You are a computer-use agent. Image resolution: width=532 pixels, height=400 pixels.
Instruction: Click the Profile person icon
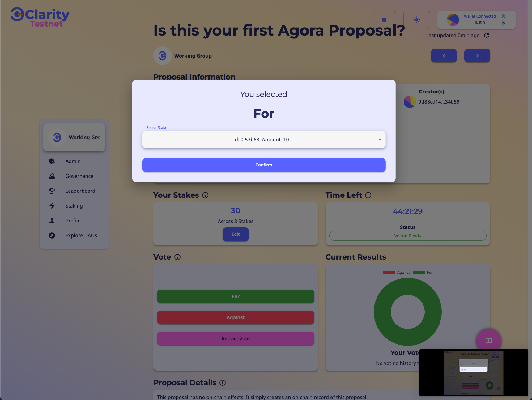(x=52, y=221)
